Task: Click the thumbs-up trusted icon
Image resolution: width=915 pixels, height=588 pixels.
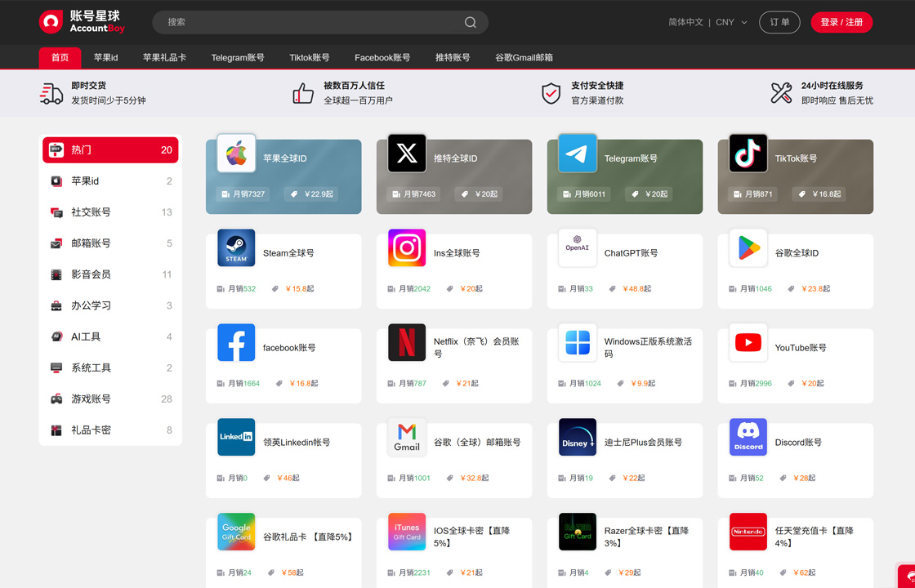Action: pos(303,93)
